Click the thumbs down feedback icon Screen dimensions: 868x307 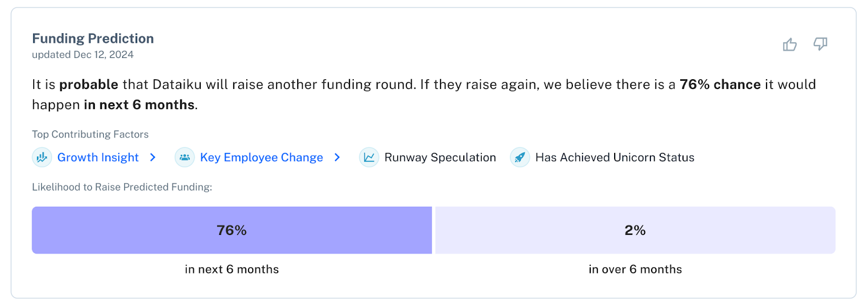[x=820, y=44]
